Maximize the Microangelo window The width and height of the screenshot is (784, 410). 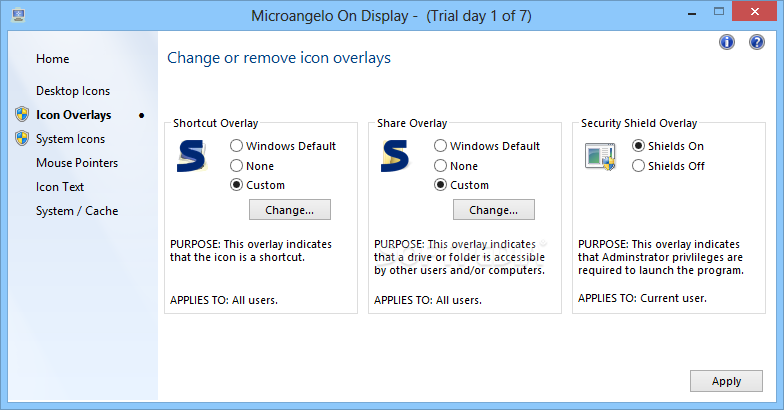(719, 12)
